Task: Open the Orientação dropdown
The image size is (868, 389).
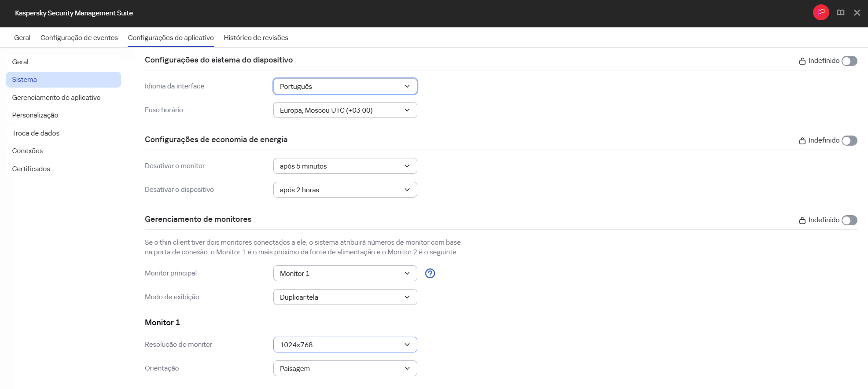Action: (345, 368)
